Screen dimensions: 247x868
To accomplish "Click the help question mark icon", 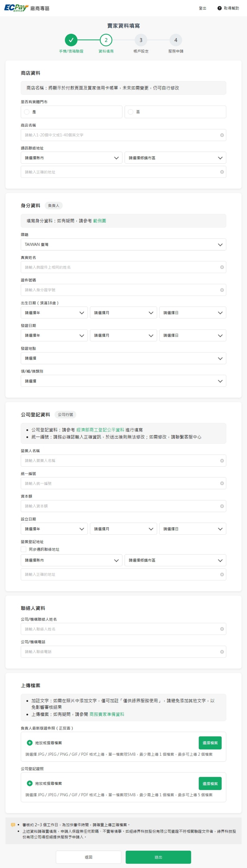I will [x=219, y=8].
